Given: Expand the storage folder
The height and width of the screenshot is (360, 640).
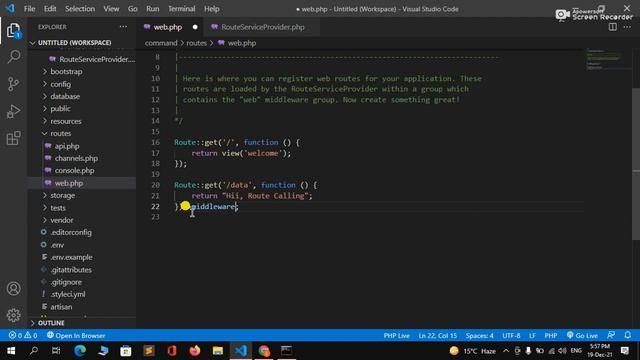Looking at the screenshot, I should pyautogui.click(x=62, y=196).
